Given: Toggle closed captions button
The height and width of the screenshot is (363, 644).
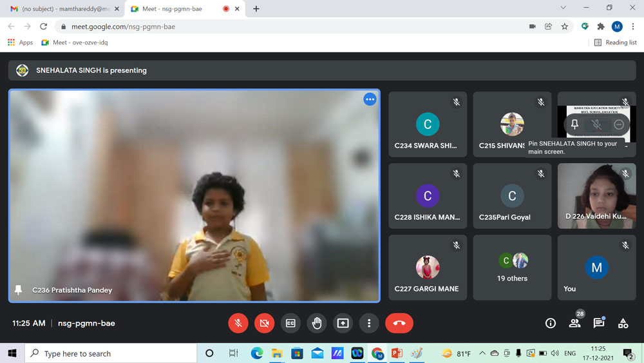Looking at the screenshot, I should pyautogui.click(x=290, y=323).
